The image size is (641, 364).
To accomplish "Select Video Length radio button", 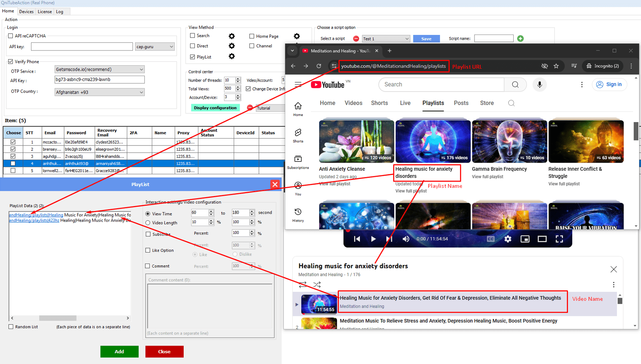I will click(x=148, y=223).
